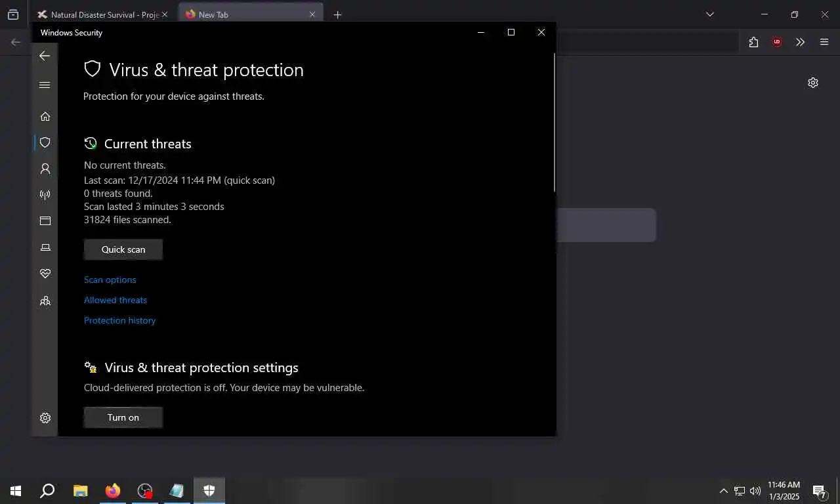Open the notification center icon
The height and width of the screenshot is (504, 840).
(x=820, y=491)
